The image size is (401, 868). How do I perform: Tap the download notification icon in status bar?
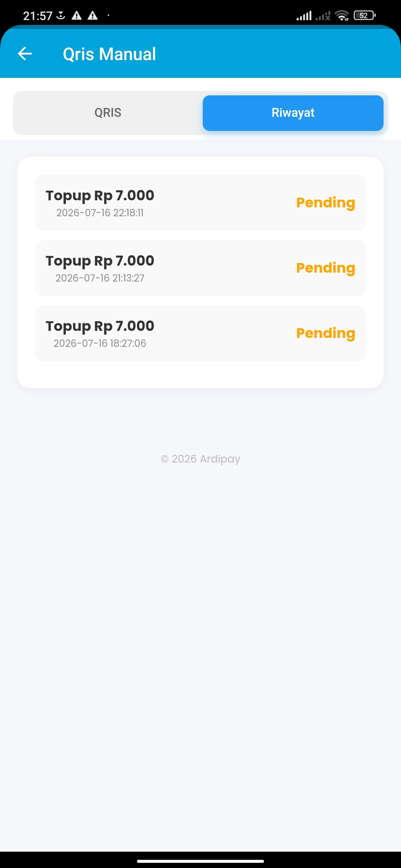point(61,16)
